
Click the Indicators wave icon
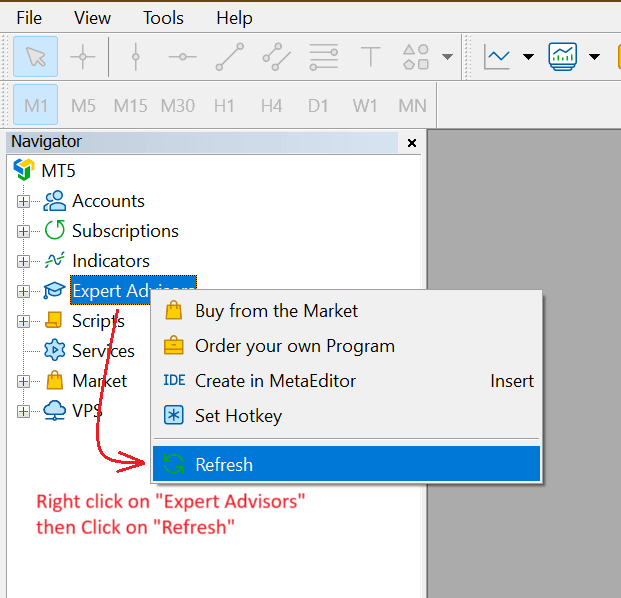tap(54, 260)
